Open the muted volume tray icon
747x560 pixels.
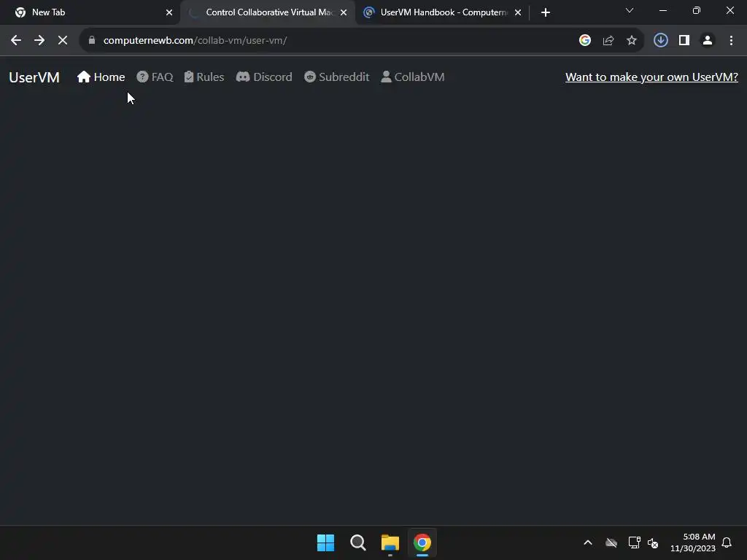point(653,542)
